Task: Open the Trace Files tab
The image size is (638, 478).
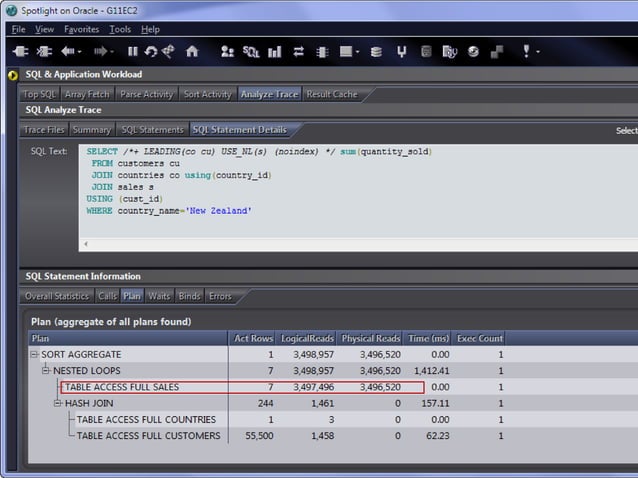Action: [x=44, y=130]
